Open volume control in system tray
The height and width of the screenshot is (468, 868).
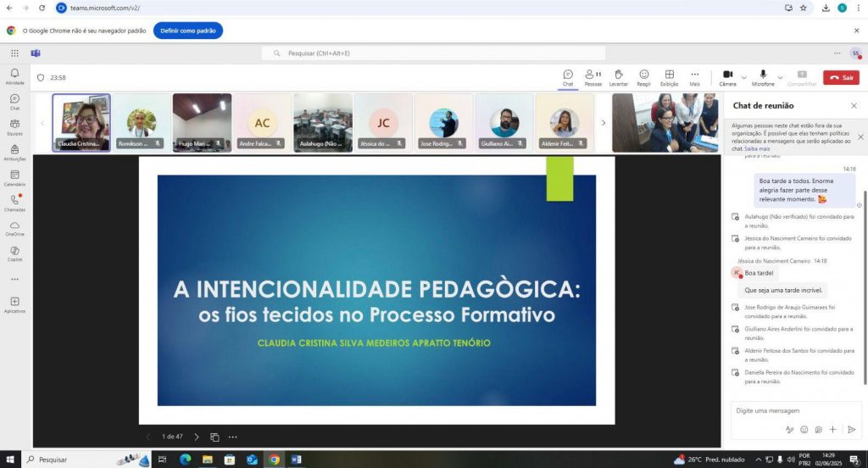[x=791, y=460]
